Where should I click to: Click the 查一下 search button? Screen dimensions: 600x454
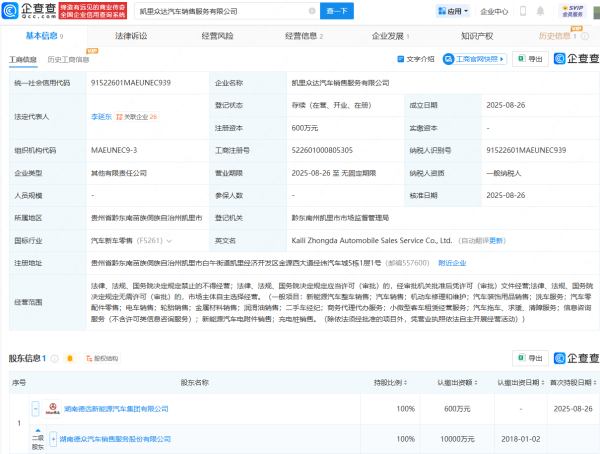(x=340, y=11)
